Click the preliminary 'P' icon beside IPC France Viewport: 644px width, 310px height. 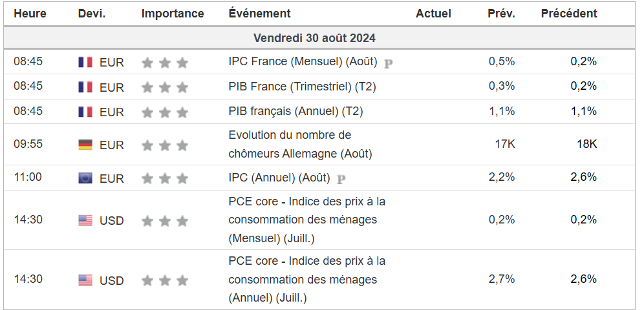pos(389,63)
